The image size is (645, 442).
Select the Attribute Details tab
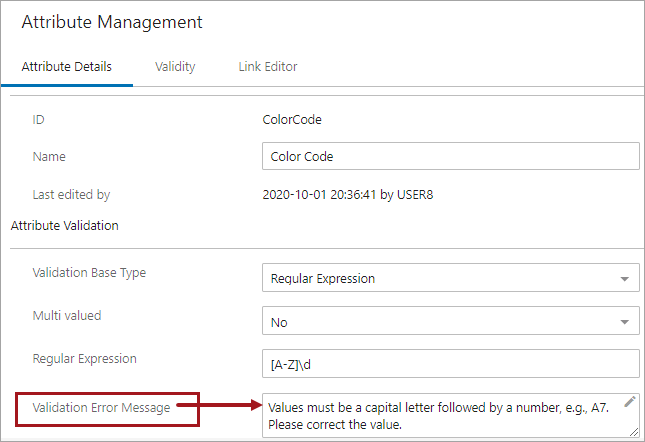click(67, 67)
